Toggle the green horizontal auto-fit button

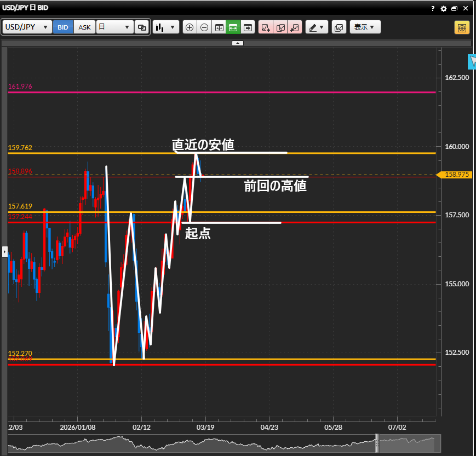click(233, 27)
